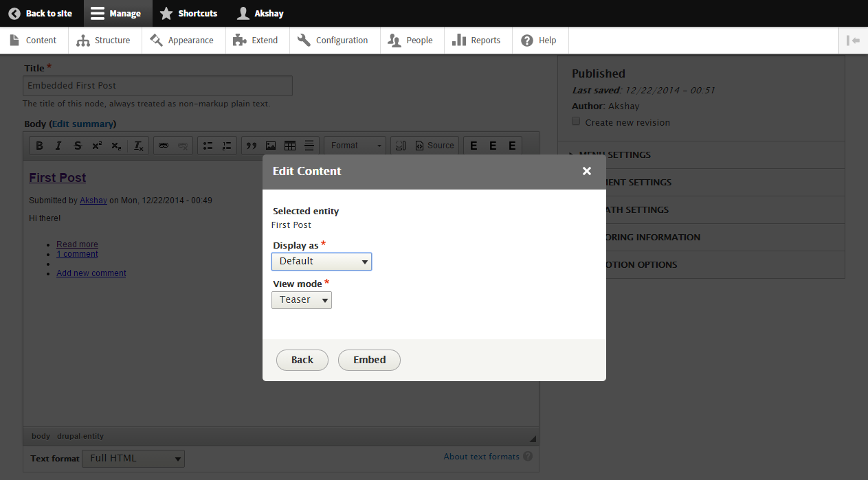868x480 pixels.
Task: Close the Edit Content dialog
Action: [x=586, y=171]
